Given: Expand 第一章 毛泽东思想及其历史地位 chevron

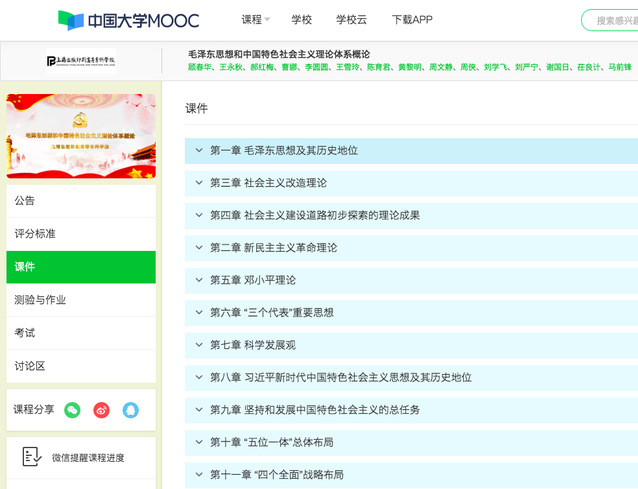Looking at the screenshot, I should tap(198, 151).
